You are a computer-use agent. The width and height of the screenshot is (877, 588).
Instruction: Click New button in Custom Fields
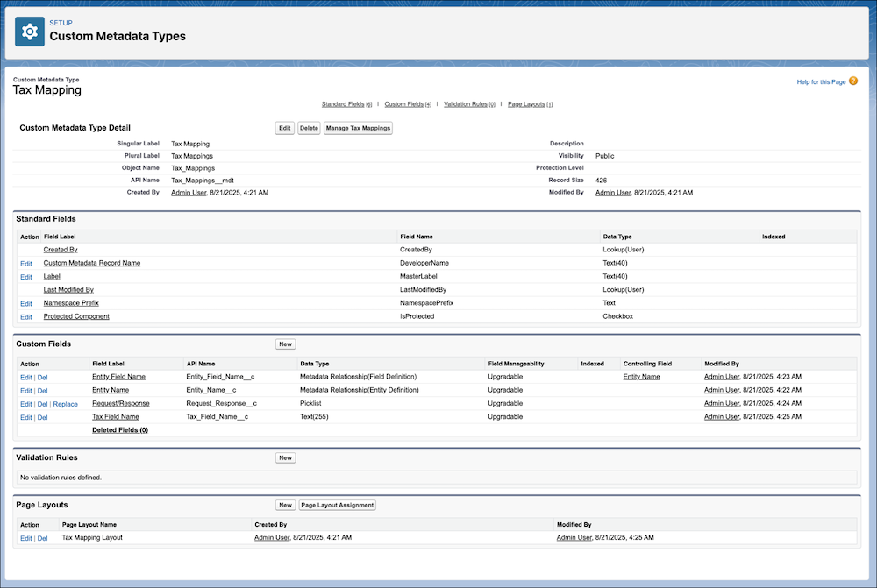[x=285, y=344]
